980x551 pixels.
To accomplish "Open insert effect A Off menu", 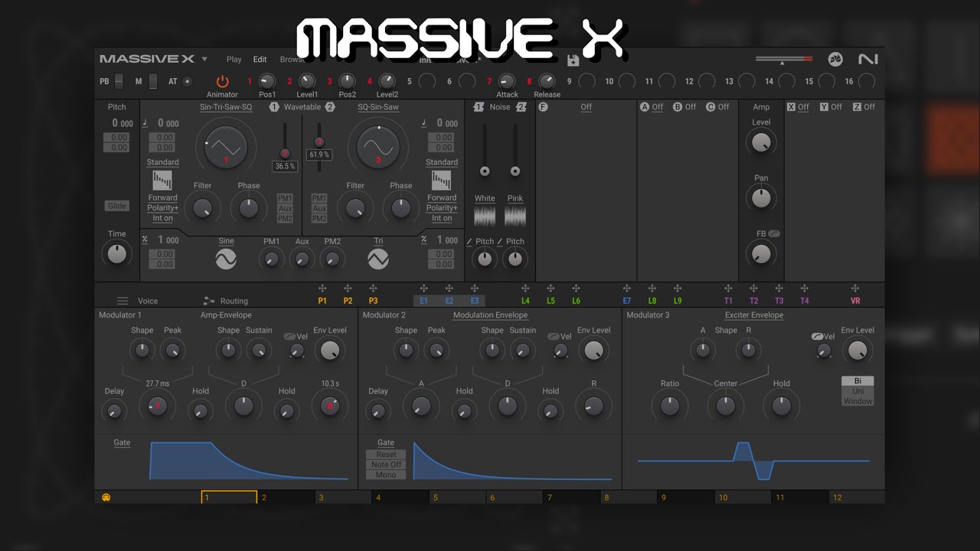I will tap(658, 107).
